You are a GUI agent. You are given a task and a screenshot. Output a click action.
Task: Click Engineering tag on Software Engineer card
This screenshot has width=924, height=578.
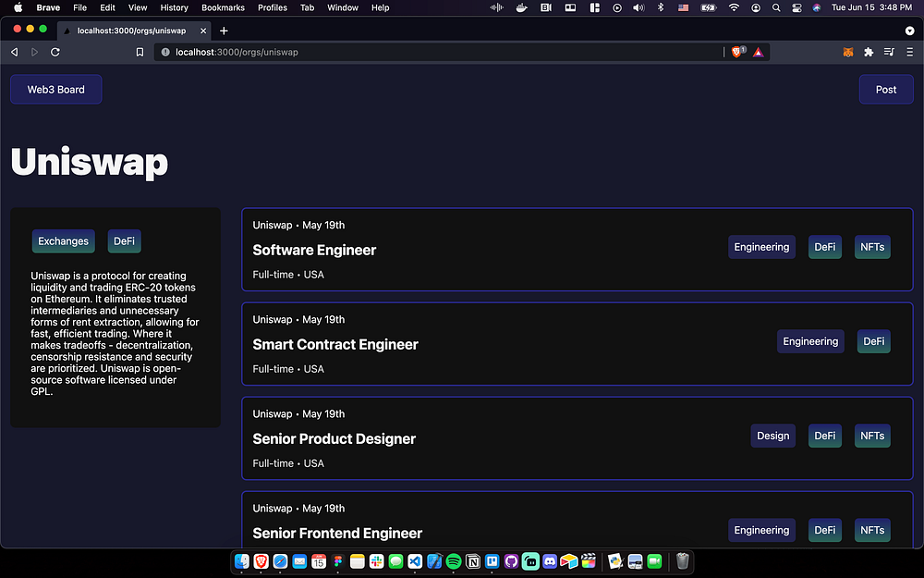(x=761, y=247)
